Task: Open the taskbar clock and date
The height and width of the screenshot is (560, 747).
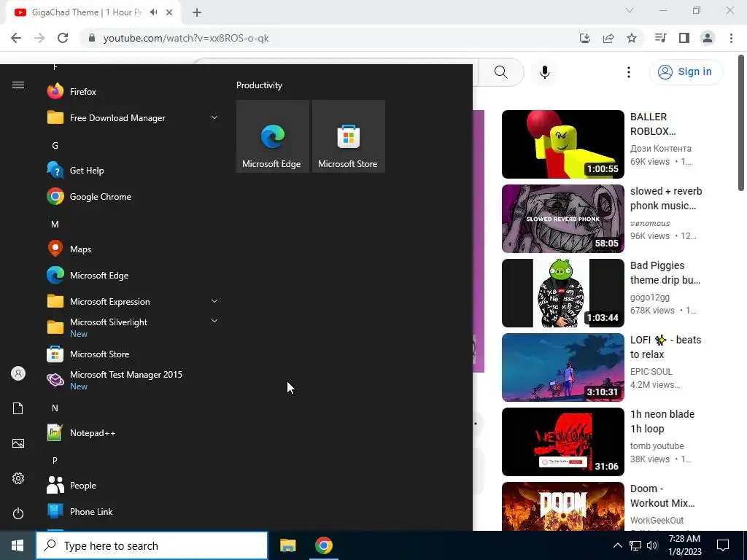Action: point(684,545)
